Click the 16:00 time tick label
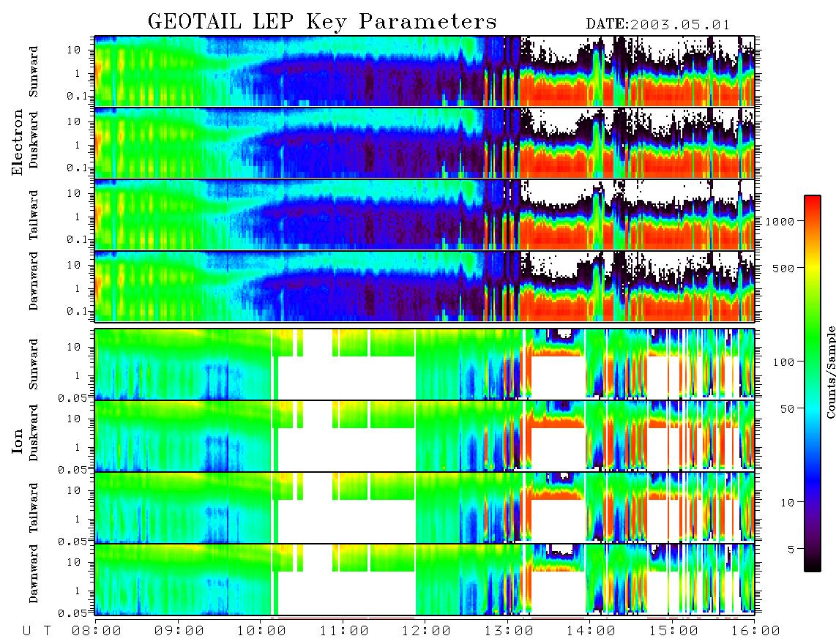The height and width of the screenshot is (644, 836). click(x=755, y=631)
